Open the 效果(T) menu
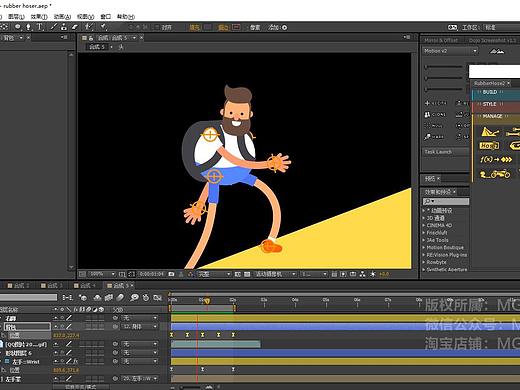Screen dimensions: 520x390 39,16
